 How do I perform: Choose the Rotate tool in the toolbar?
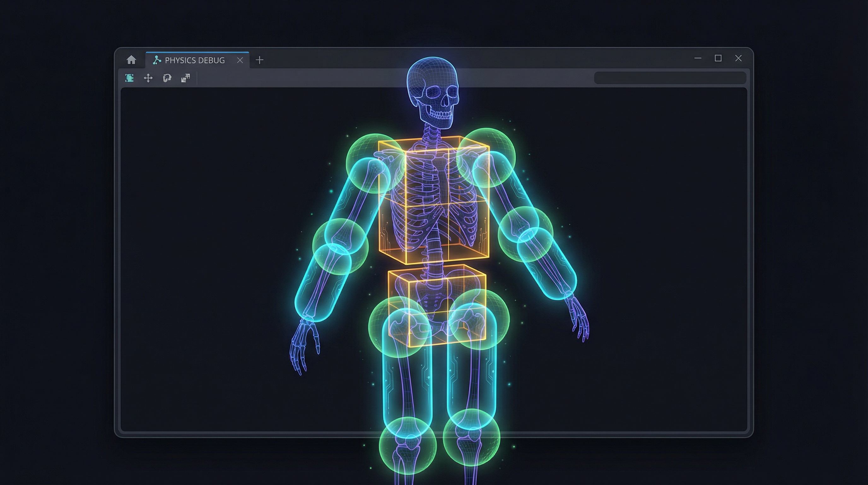(x=167, y=78)
